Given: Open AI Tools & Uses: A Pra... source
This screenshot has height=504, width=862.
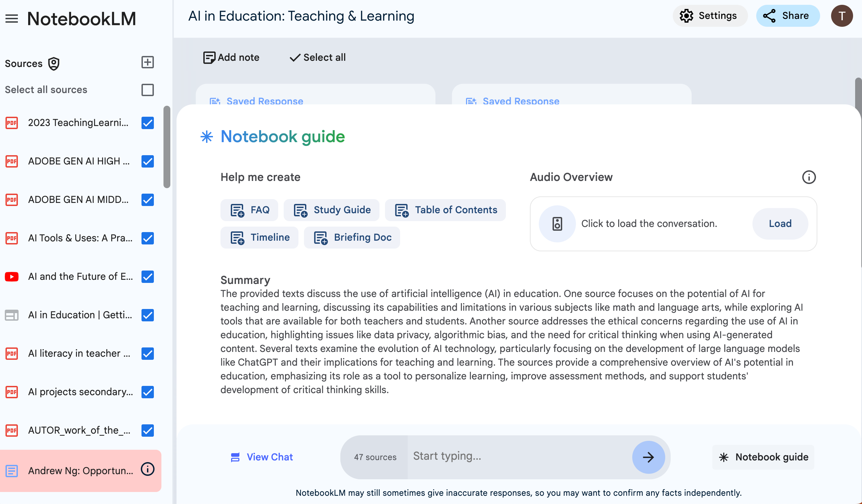Looking at the screenshot, I should 80,238.
